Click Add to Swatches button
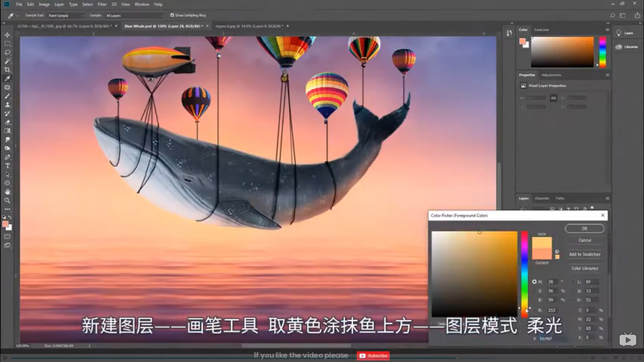 (584, 254)
